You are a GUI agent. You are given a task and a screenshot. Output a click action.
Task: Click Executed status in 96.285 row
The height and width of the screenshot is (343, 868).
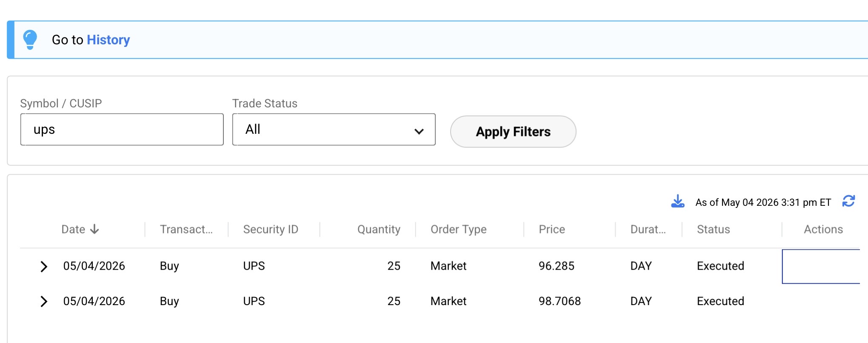tap(720, 266)
